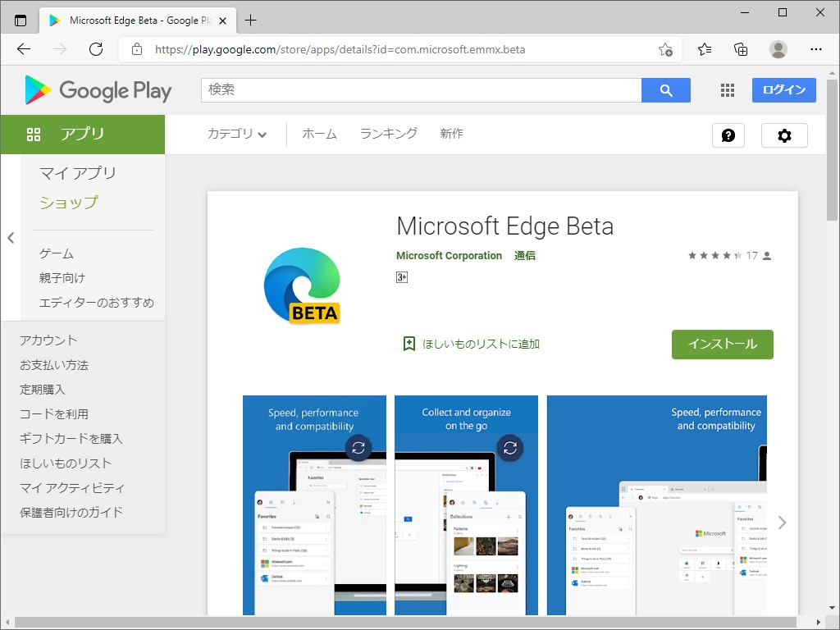This screenshot has height=630, width=840.
Task: Click the search magnifying glass icon
Action: click(666, 90)
